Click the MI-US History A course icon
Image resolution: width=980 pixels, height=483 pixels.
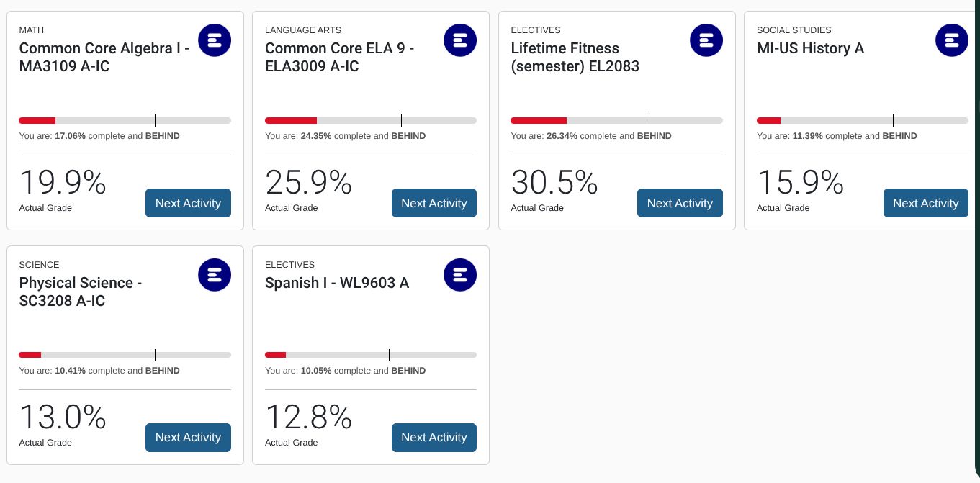click(x=951, y=40)
